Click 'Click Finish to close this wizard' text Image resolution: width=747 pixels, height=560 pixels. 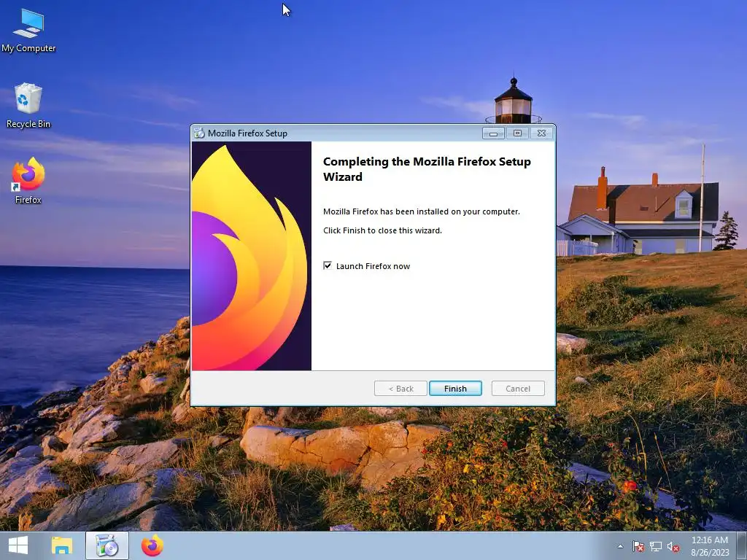(382, 230)
